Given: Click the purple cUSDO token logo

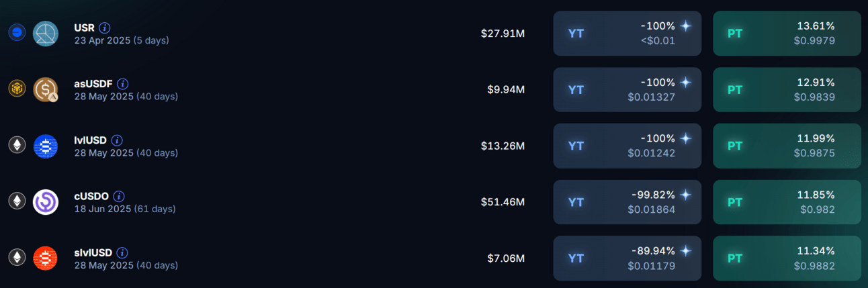Looking at the screenshot, I should coord(46,202).
